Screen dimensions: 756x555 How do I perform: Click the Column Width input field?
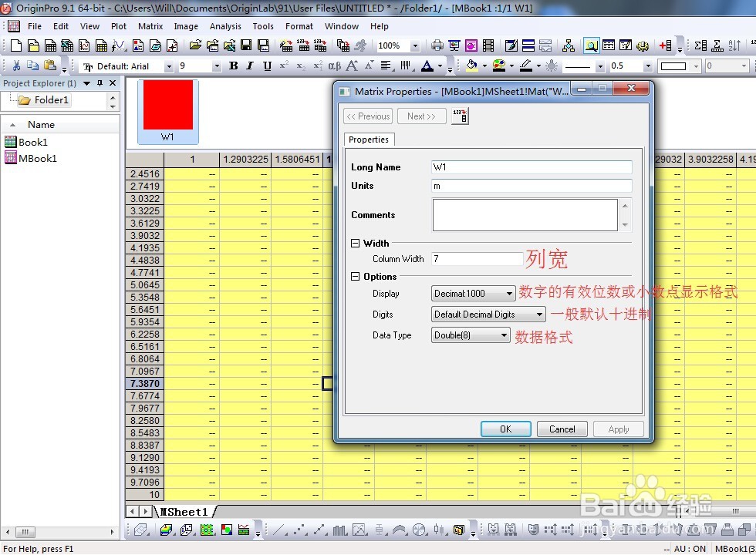tap(478, 259)
